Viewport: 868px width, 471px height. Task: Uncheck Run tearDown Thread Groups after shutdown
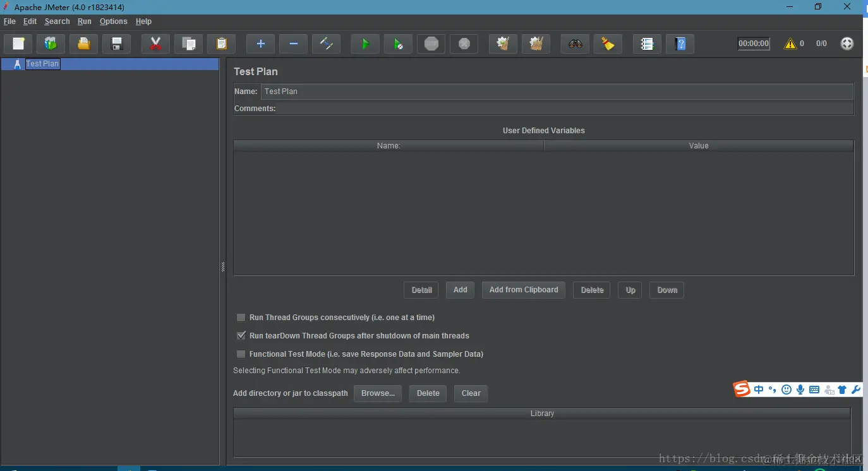241,335
